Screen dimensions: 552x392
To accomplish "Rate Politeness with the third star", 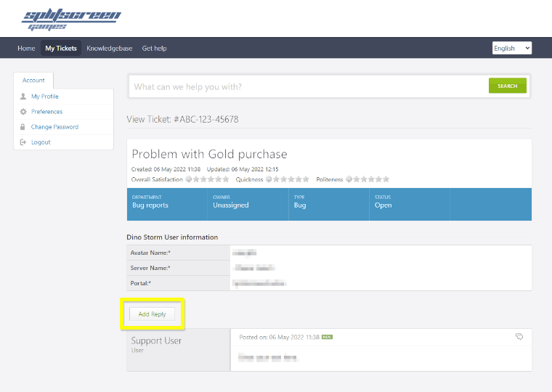I will tap(371, 179).
